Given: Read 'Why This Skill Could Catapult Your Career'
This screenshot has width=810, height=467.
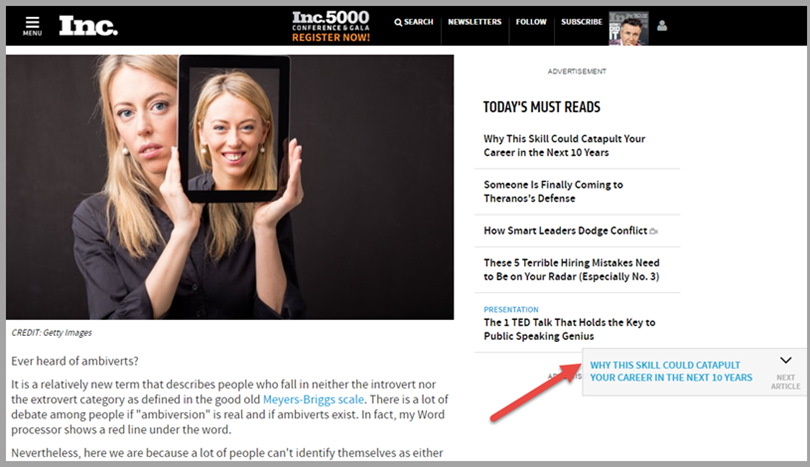Looking at the screenshot, I should point(564,145).
